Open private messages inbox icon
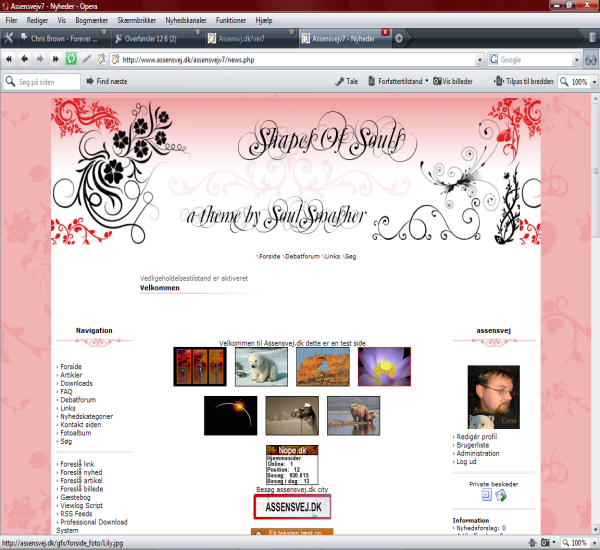 click(486, 495)
